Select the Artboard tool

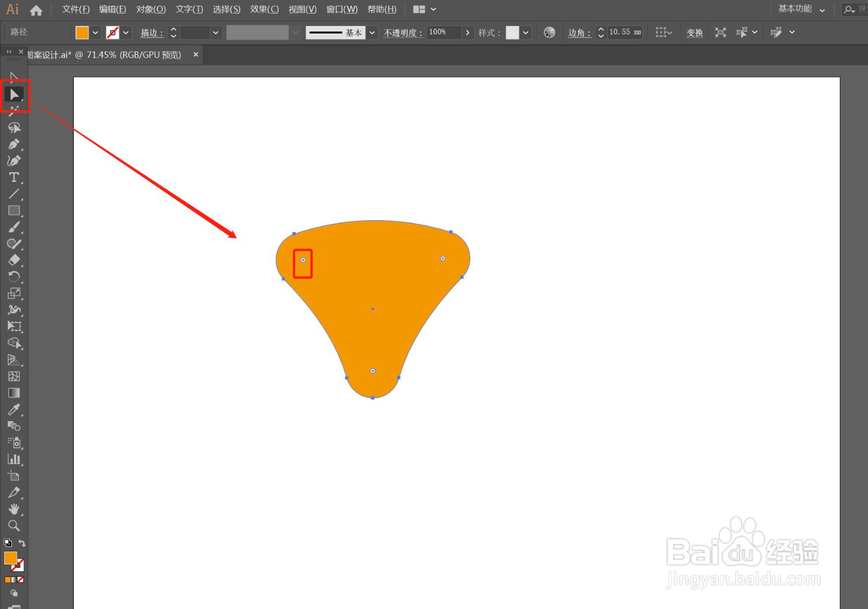pos(14,476)
